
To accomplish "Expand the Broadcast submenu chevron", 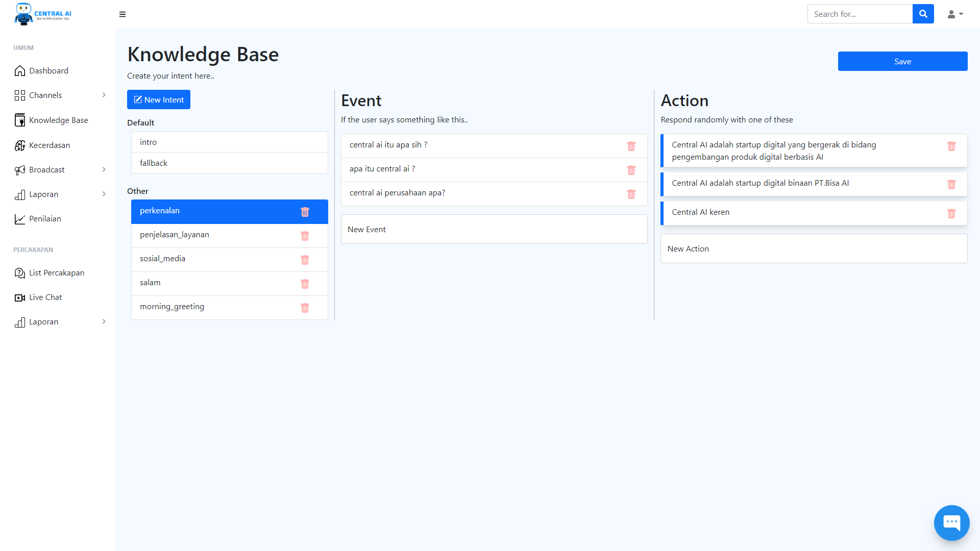I will coord(104,170).
